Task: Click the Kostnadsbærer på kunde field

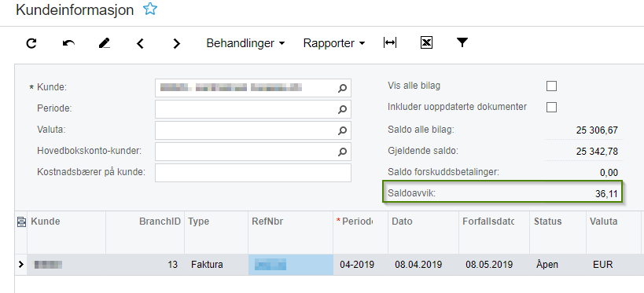Action: pyautogui.click(x=253, y=173)
